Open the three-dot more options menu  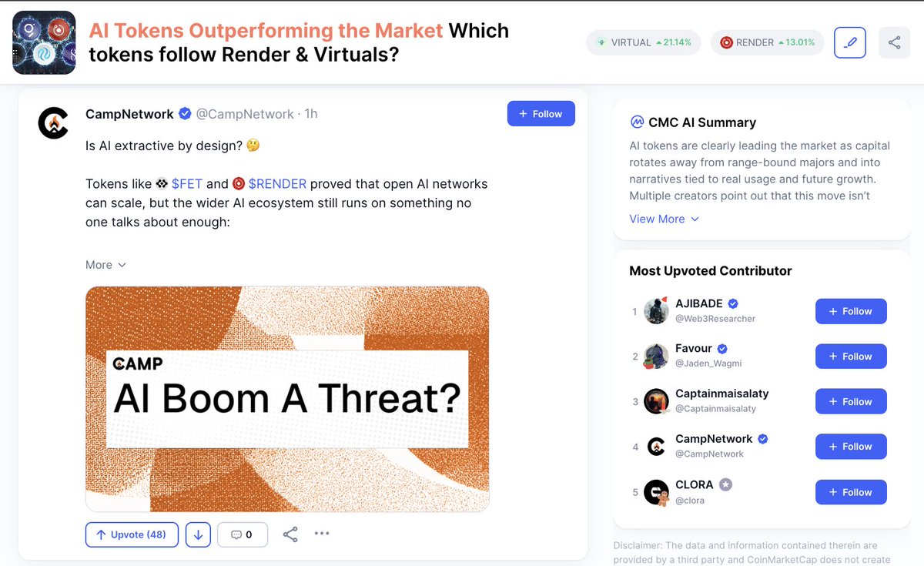click(322, 533)
